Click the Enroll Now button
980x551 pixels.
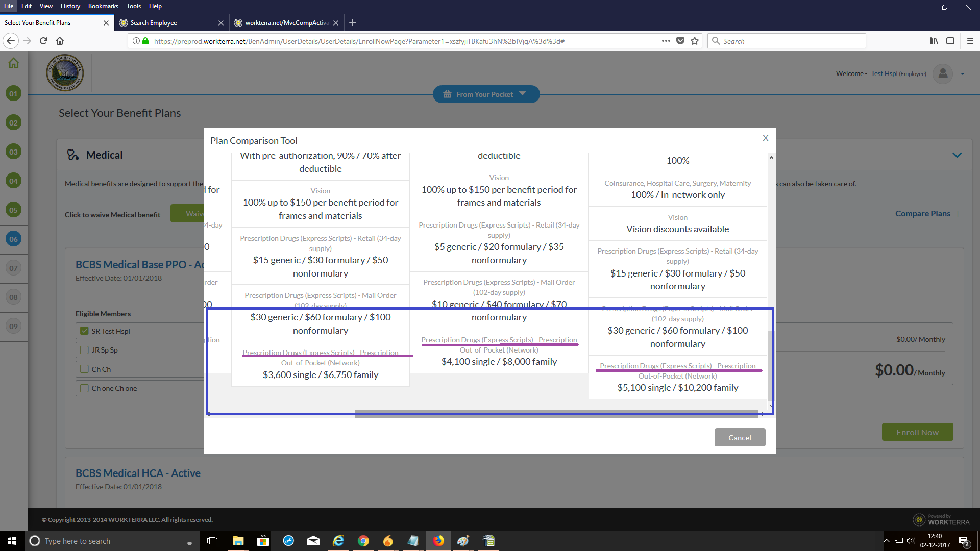pyautogui.click(x=917, y=432)
